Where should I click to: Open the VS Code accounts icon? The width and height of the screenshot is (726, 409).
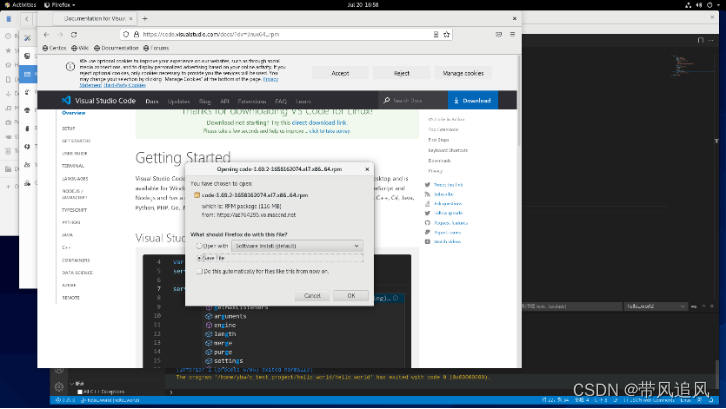pos(59,370)
